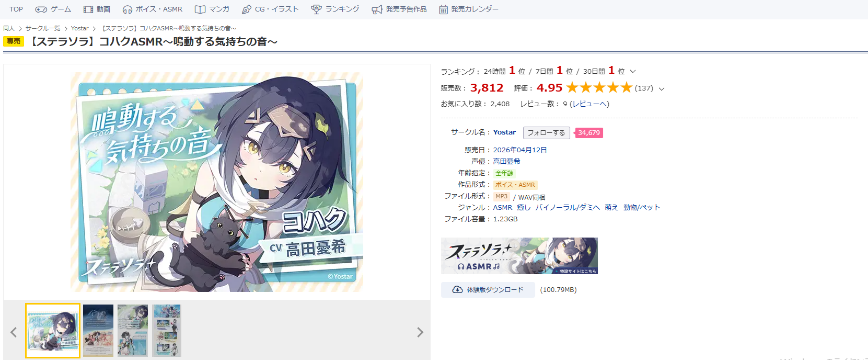
Task: Select the second preview thumbnail
Action: (98, 331)
